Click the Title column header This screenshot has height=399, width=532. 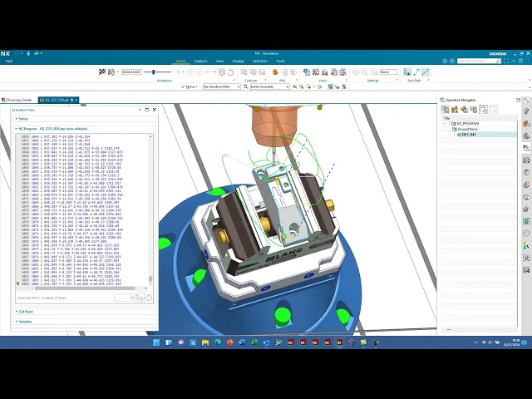pyautogui.click(x=480, y=118)
